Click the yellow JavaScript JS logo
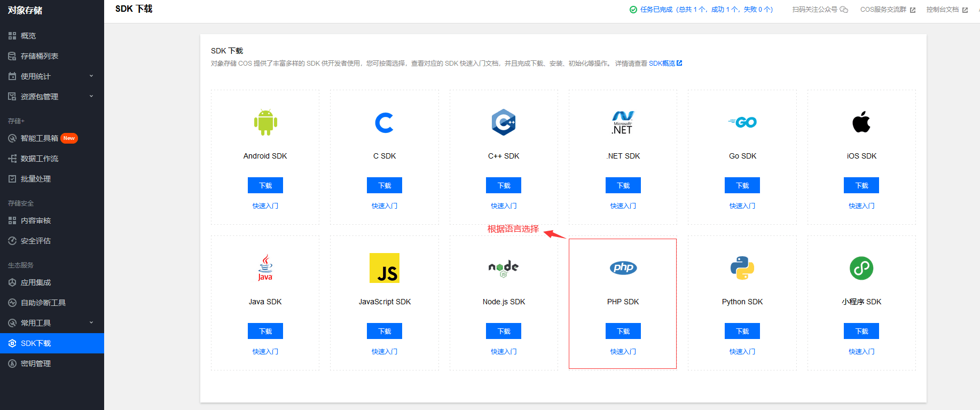980x410 pixels. pyautogui.click(x=385, y=268)
